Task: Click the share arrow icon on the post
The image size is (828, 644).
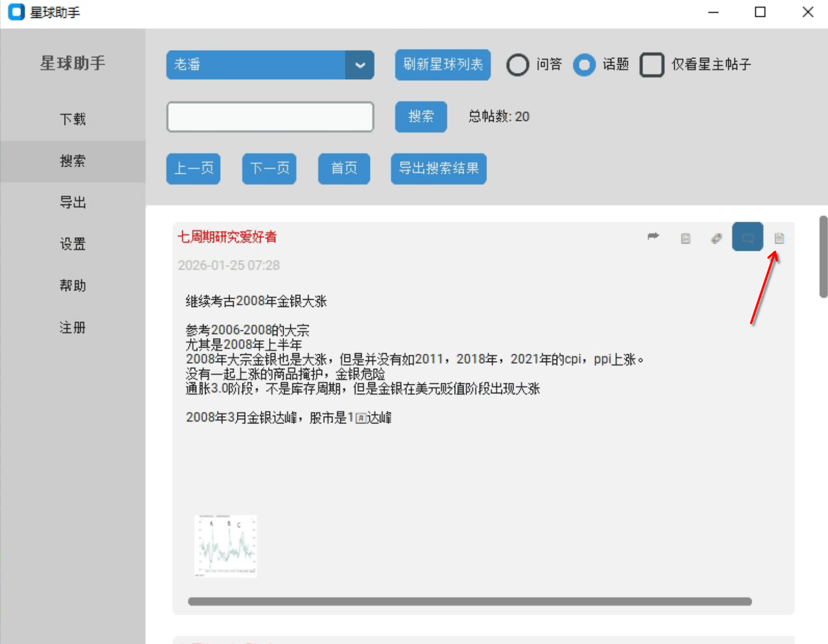Action: (x=653, y=237)
